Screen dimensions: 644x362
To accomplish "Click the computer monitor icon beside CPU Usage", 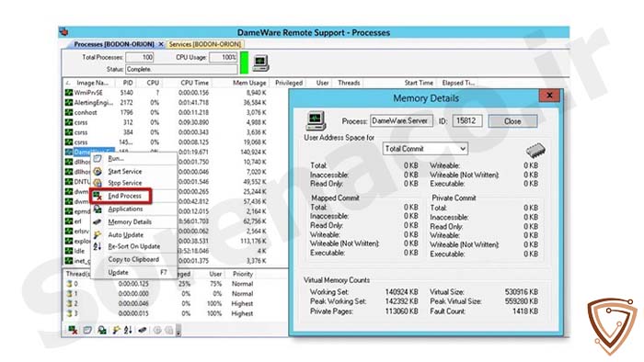I will click(x=260, y=63).
